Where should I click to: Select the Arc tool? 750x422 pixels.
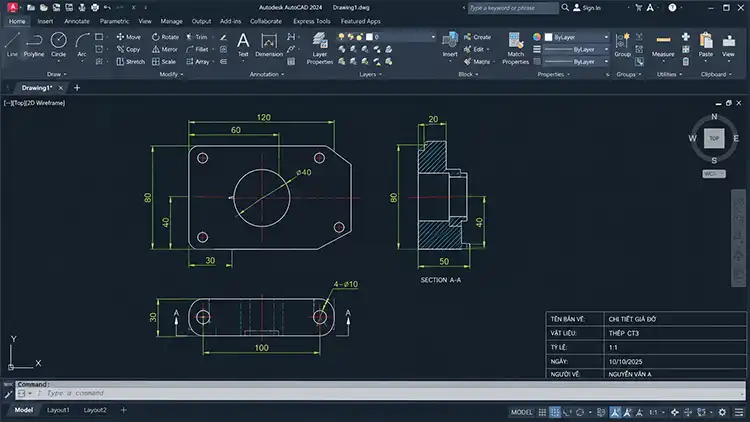[x=82, y=45]
